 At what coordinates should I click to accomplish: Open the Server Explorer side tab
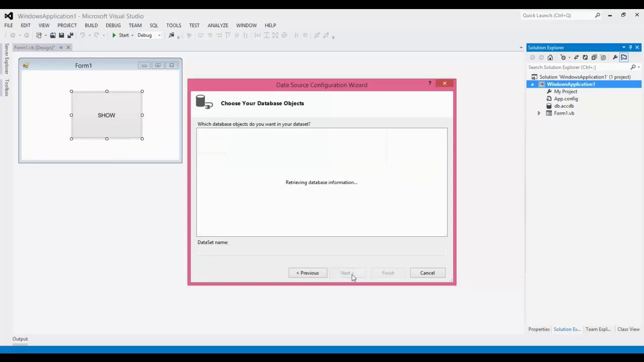click(x=7, y=59)
